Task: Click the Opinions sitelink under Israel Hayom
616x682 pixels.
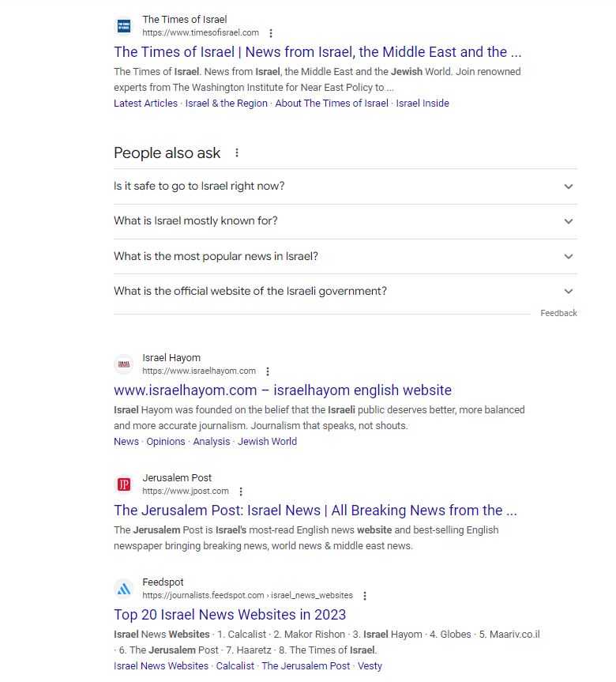Action: [x=165, y=441]
